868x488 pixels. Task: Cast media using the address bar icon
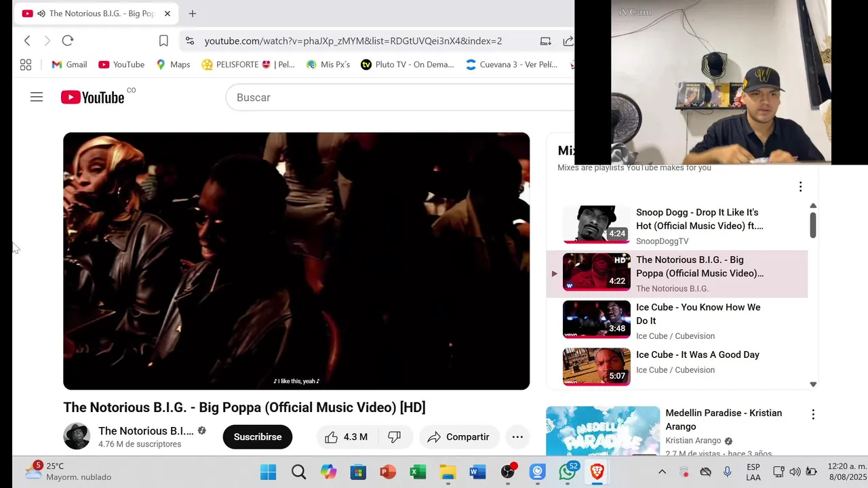tap(545, 41)
